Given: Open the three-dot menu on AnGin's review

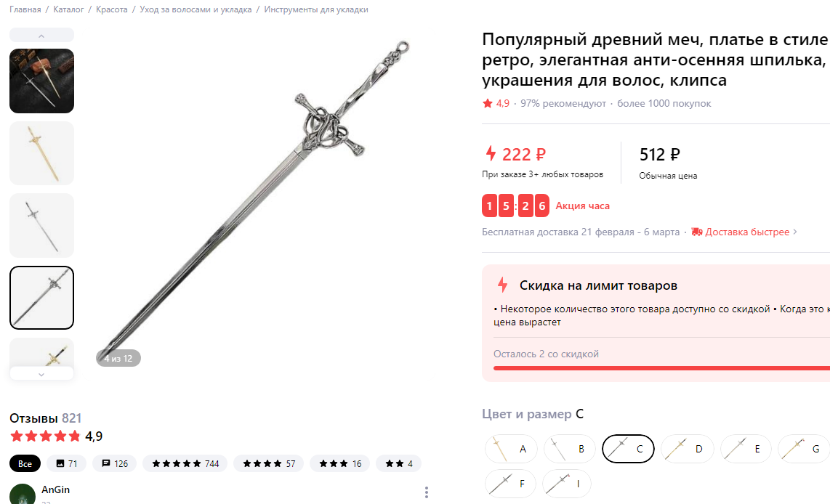Looking at the screenshot, I should click(426, 492).
